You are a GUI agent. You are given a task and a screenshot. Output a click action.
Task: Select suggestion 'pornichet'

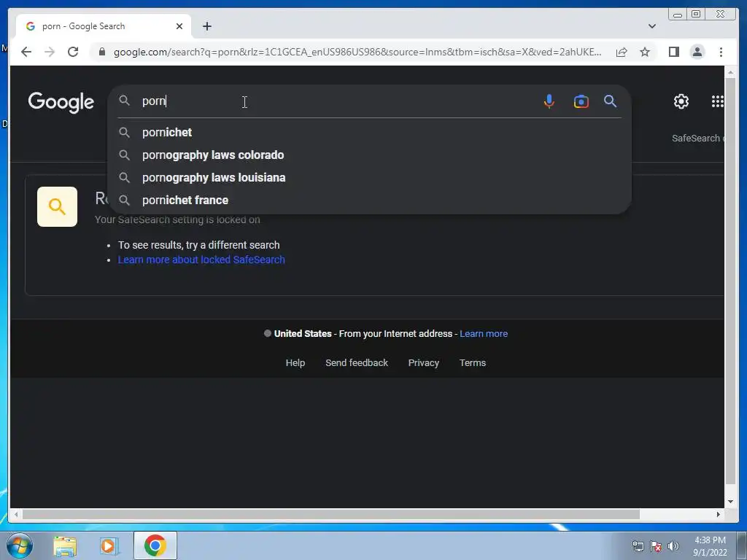[x=369, y=133]
